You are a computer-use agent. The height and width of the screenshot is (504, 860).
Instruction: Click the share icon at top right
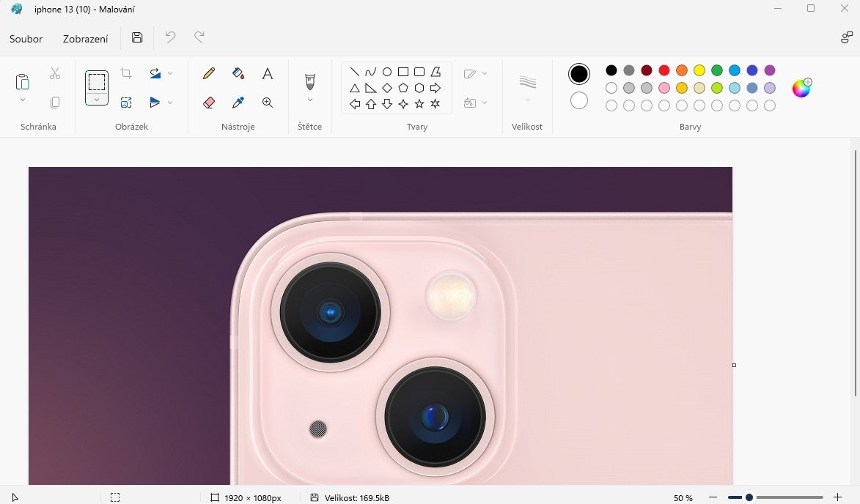tap(847, 37)
